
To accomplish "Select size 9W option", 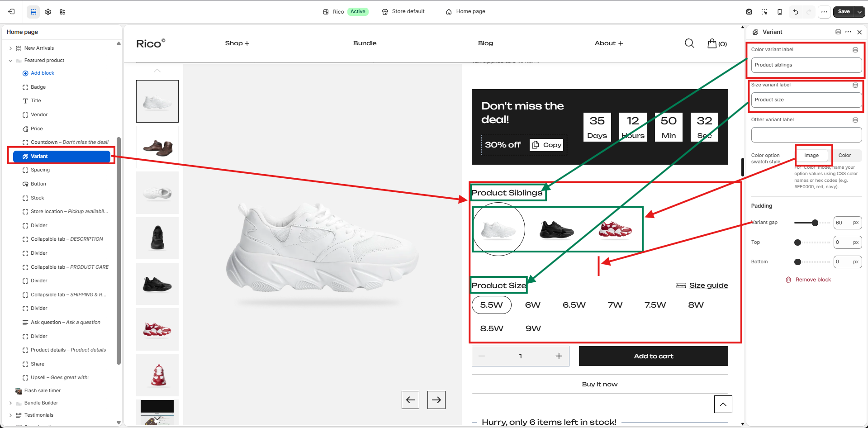I will coord(533,328).
